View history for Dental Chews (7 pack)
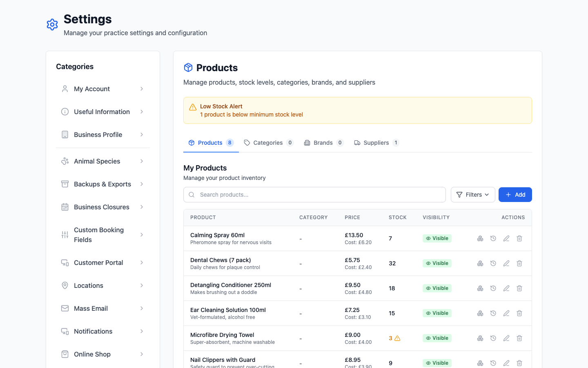The image size is (588, 368). [x=493, y=263]
